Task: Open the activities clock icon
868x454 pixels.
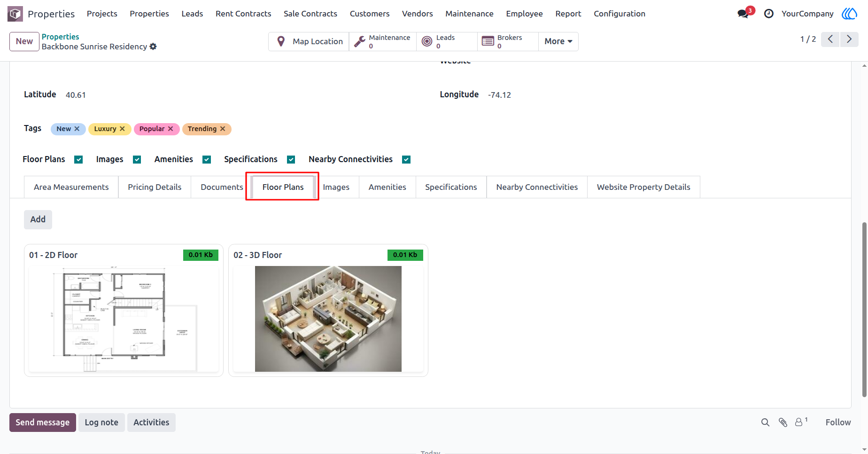Action: coord(769,14)
